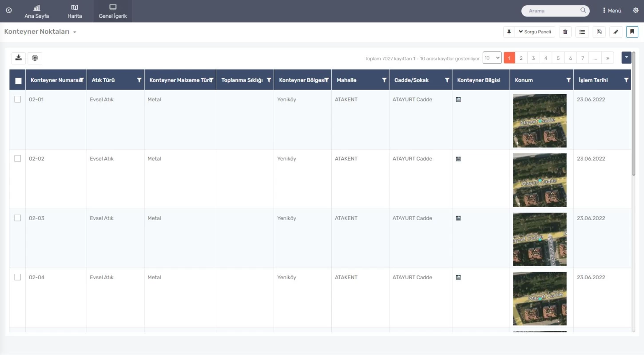Viewport: 644px width, 355px height.
Task: Filter the Mahalle column
Action: 384,80
